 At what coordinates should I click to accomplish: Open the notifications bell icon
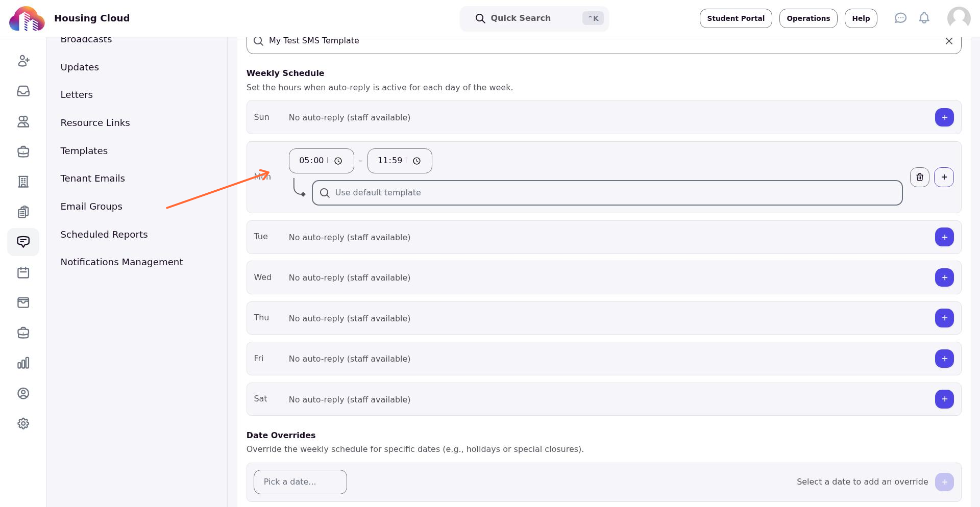click(924, 18)
